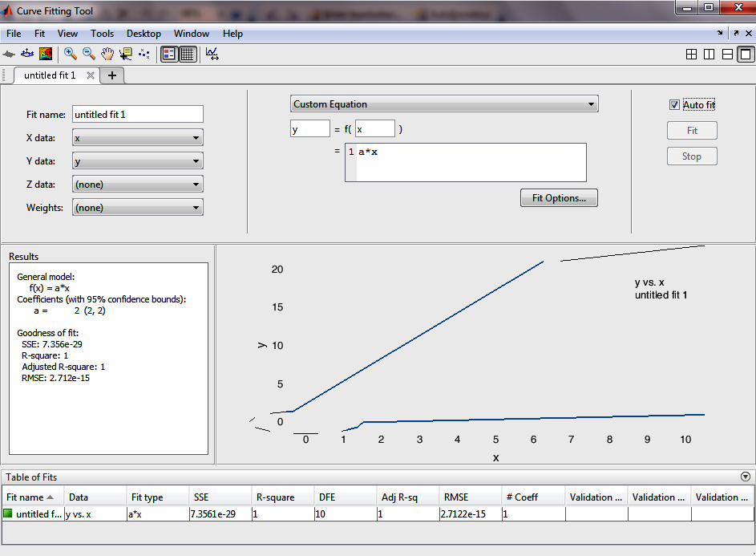Viewport: 756px width, 556px height.
Task: Activate the Pan hand tool
Action: [x=107, y=54]
